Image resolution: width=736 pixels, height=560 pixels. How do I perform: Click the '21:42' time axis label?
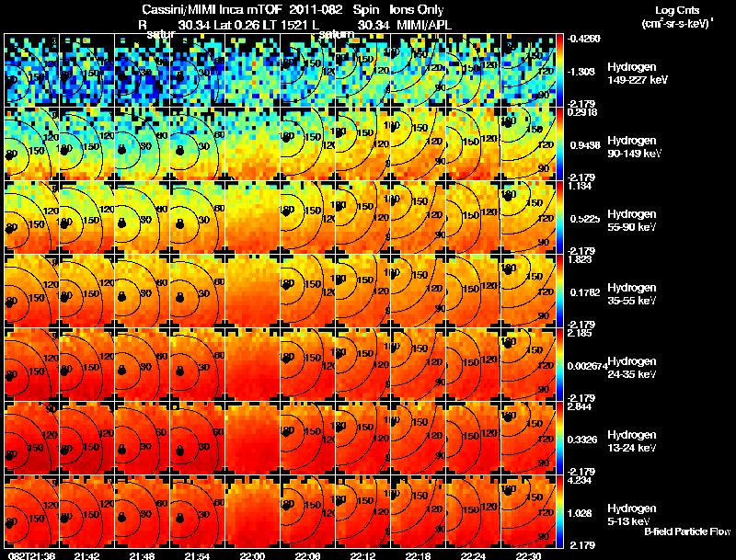(86, 555)
